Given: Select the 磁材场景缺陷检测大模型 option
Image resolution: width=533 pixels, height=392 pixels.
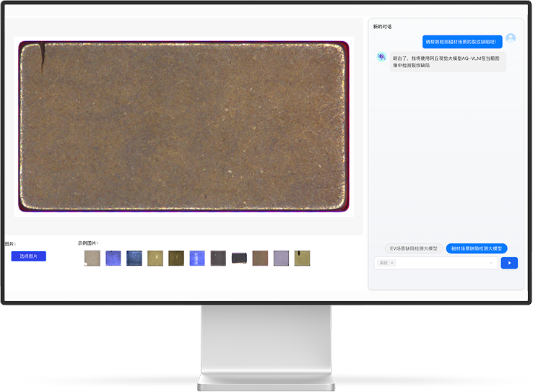Looking at the screenshot, I should point(477,248).
